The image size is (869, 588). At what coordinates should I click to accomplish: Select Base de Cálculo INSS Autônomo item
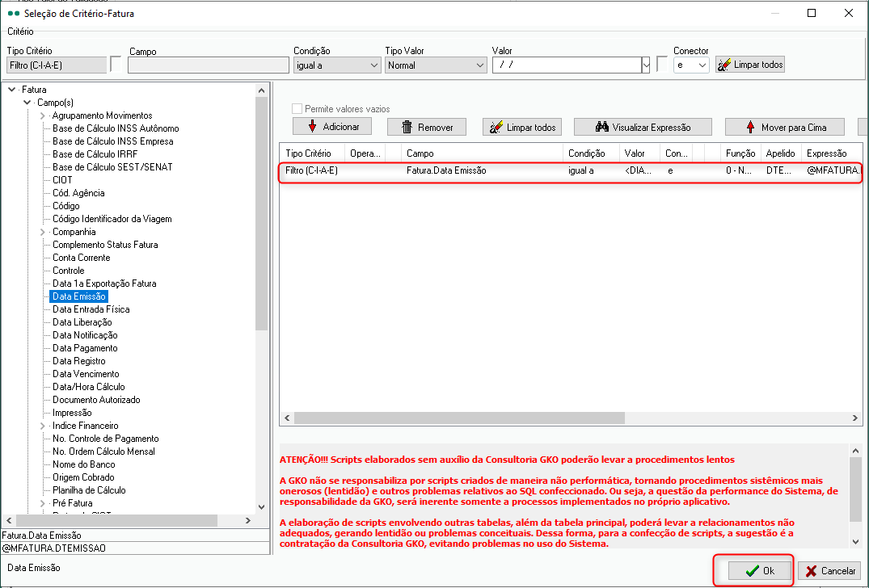[116, 128]
